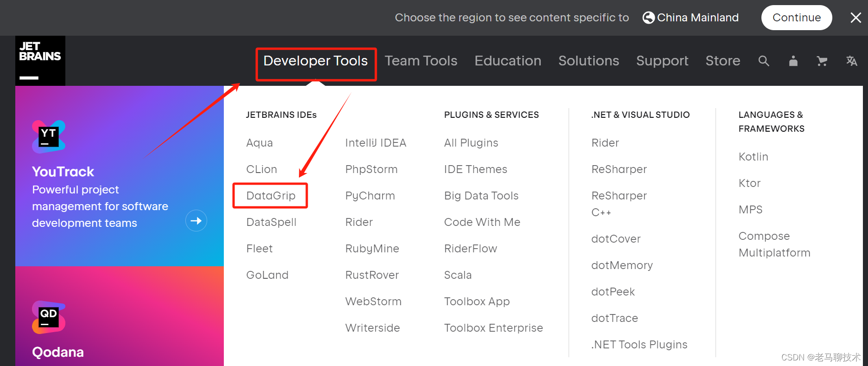The width and height of the screenshot is (868, 366).
Task: Open the Developer Tools menu
Action: [316, 61]
